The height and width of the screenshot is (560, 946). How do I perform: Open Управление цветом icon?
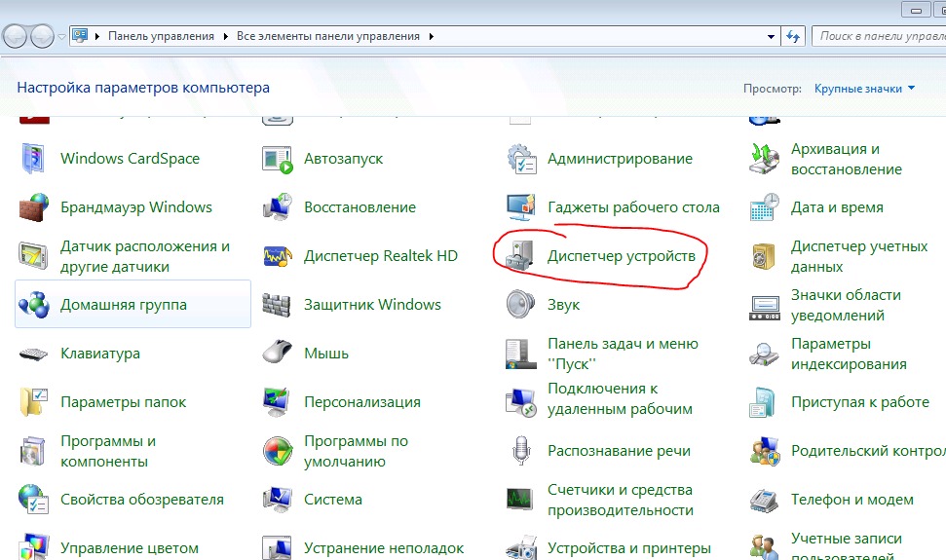tap(34, 546)
